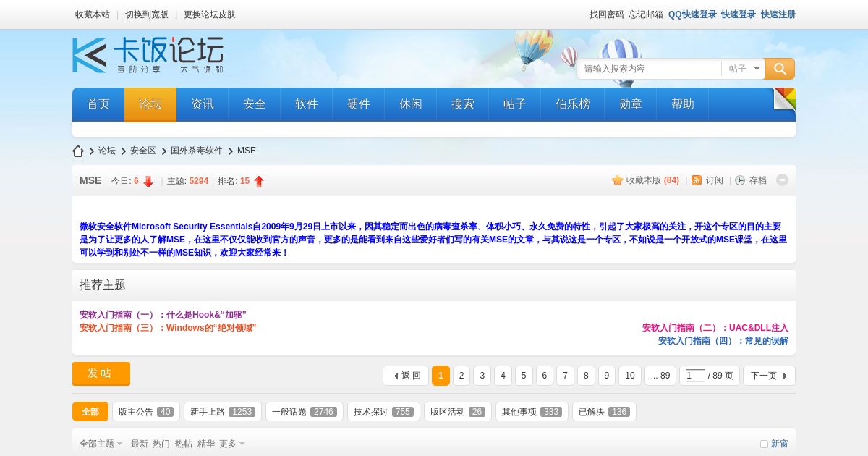Sort threads by 热门
Viewport: 868px width, 456px height.
coord(161,444)
